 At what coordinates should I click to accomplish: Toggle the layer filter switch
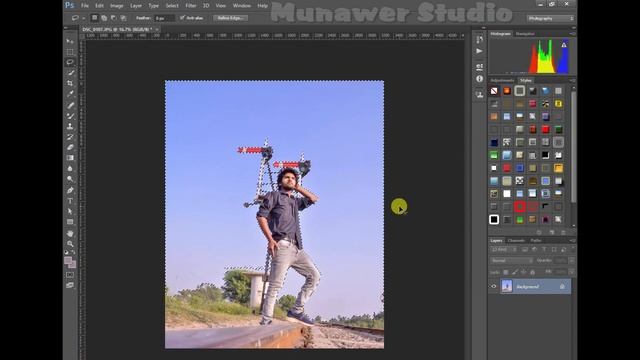click(572, 249)
